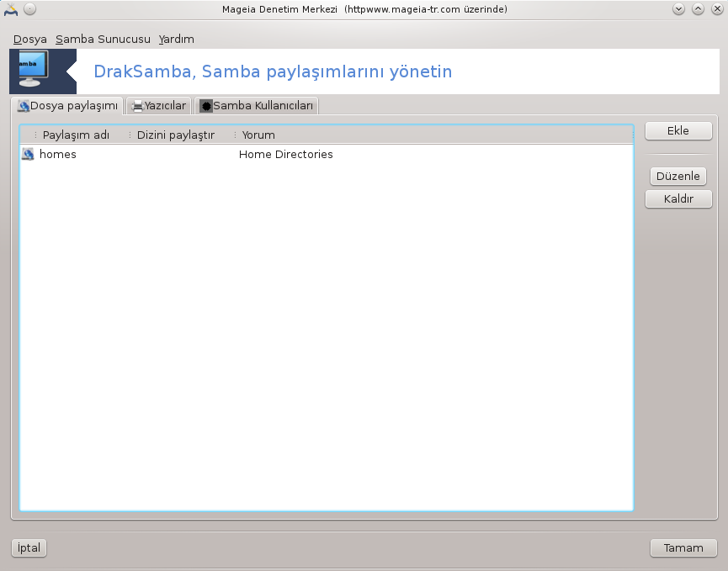
Task: Confirm with the Tamam button
Action: [x=683, y=547]
